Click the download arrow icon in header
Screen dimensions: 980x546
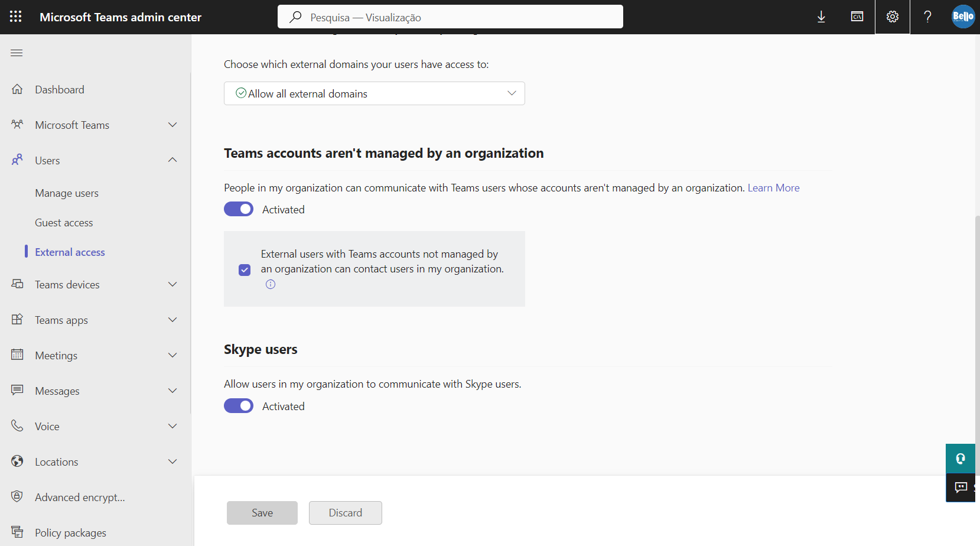[821, 17]
